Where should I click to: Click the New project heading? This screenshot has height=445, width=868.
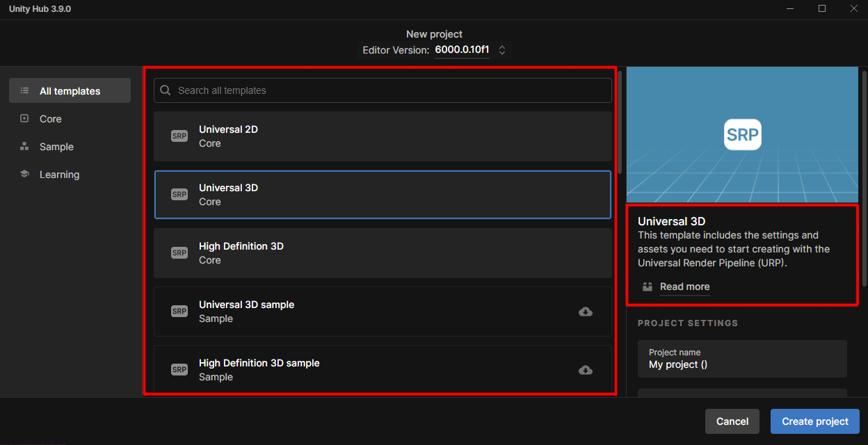tap(434, 34)
